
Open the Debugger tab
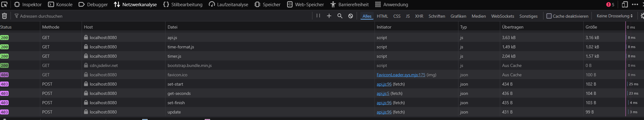click(x=93, y=4)
